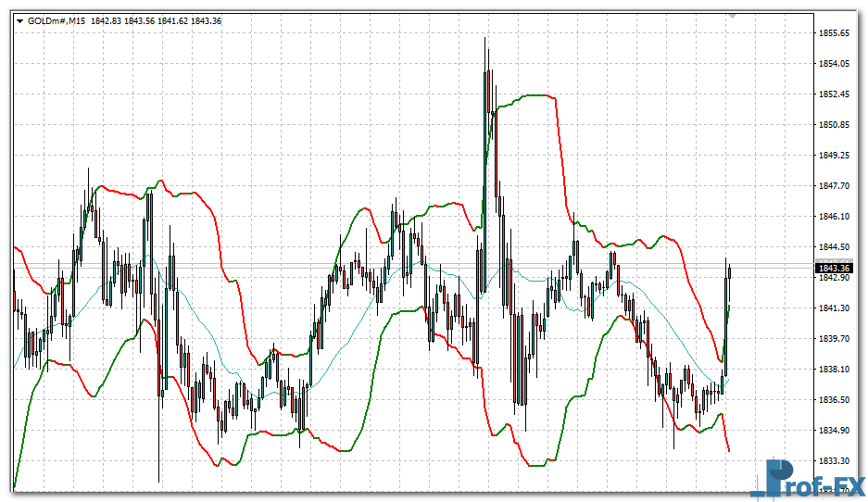
Task: Click the 1836.50 price scale value
Action: click(x=835, y=400)
